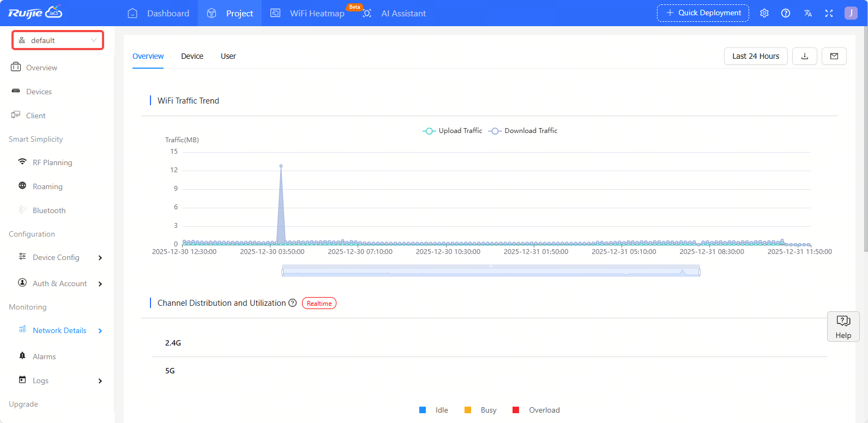Open the help question mark icon
The height and width of the screenshot is (423, 868).
tap(786, 13)
